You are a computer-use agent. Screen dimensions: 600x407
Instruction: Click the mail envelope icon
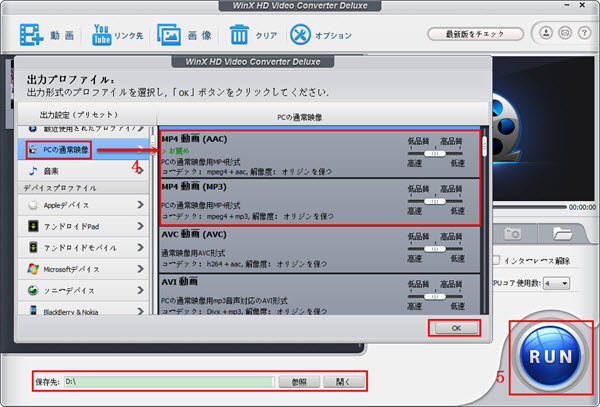point(565,33)
